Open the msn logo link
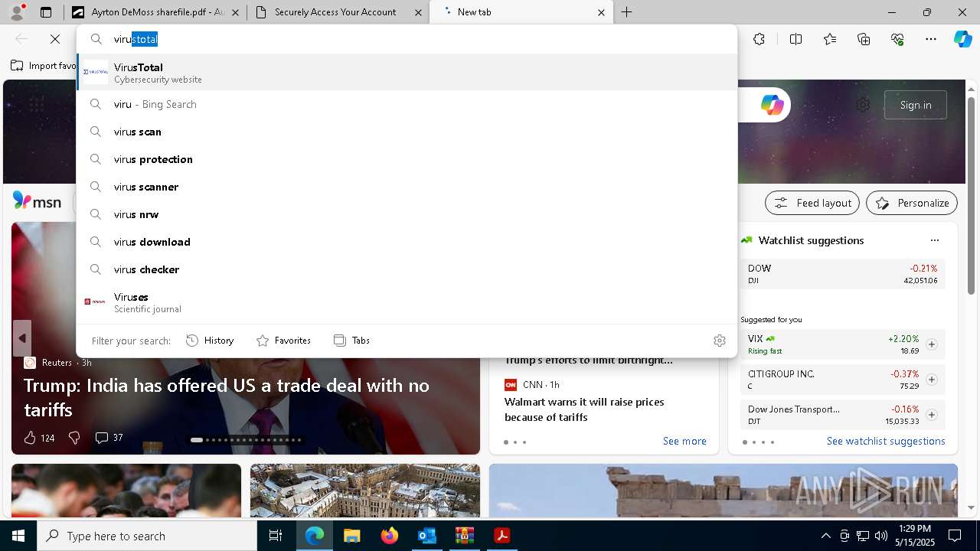 pos(37,201)
